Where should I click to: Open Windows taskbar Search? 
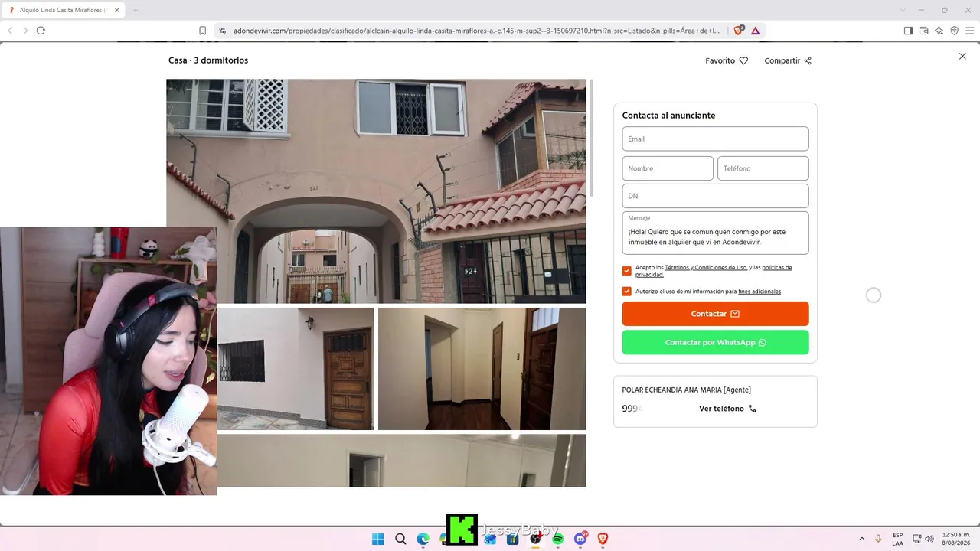pos(400,539)
